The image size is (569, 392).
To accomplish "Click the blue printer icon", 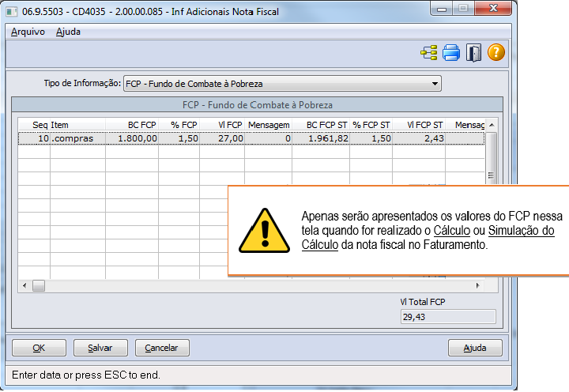I will click(x=451, y=54).
